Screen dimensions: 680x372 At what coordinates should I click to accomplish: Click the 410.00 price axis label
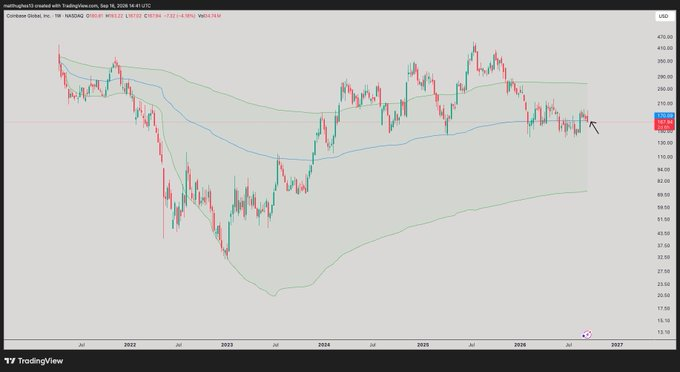click(x=664, y=48)
